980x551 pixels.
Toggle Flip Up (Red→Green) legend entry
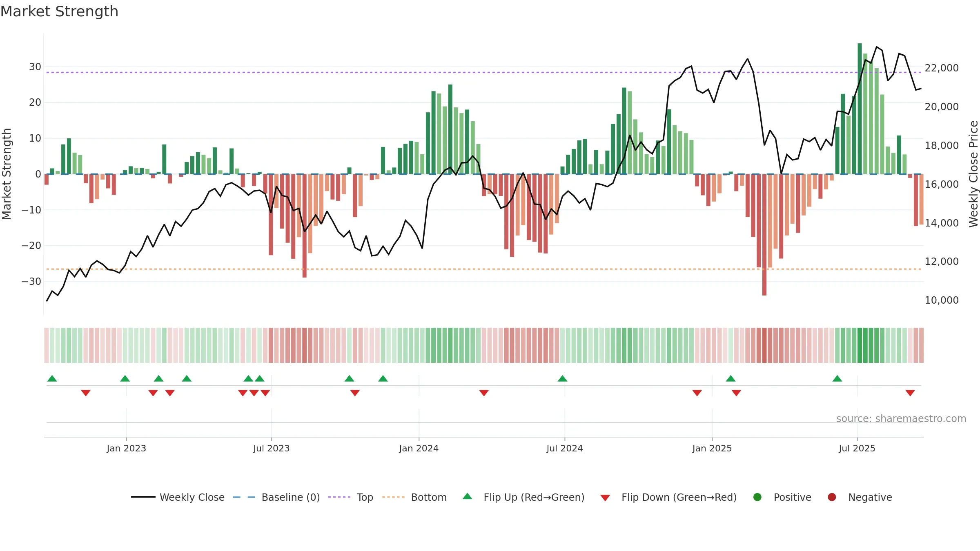pyautogui.click(x=523, y=497)
